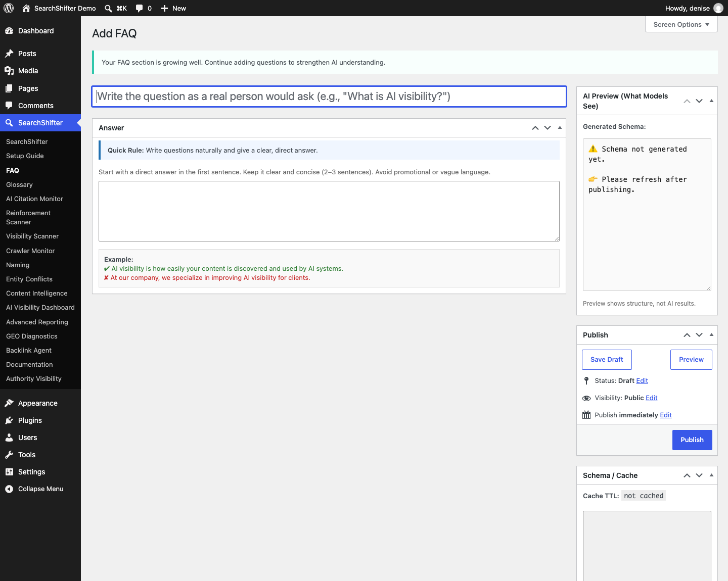Edit the Draft status link
Image resolution: width=728 pixels, height=581 pixels.
[x=642, y=381]
